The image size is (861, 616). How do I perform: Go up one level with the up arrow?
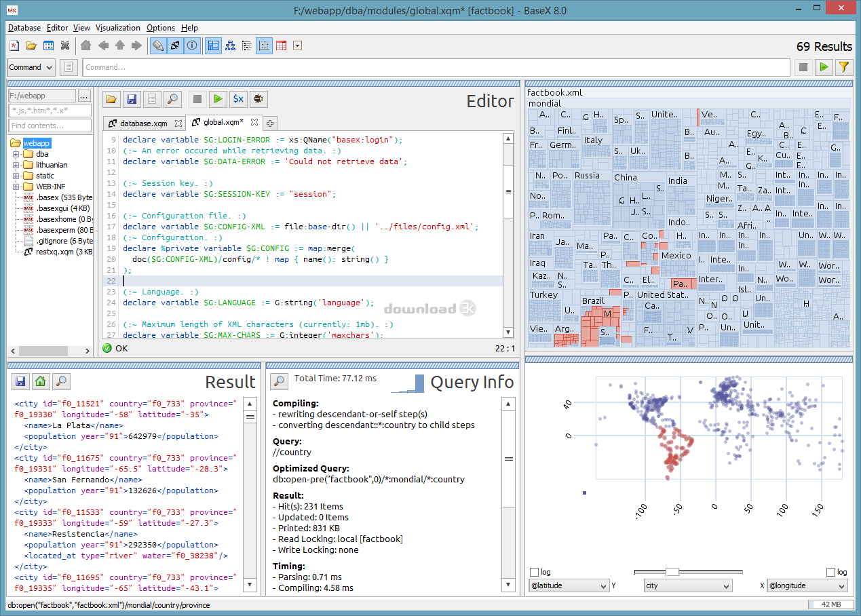[x=120, y=46]
